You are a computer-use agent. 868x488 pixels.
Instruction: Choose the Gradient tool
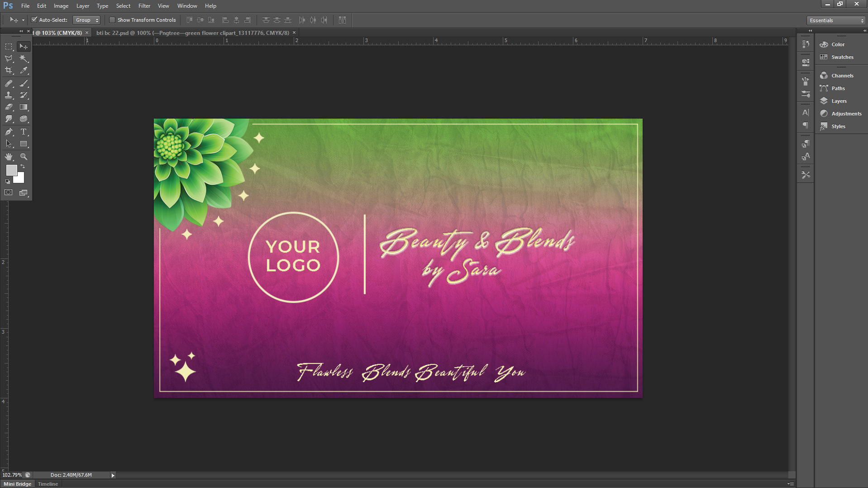click(24, 107)
